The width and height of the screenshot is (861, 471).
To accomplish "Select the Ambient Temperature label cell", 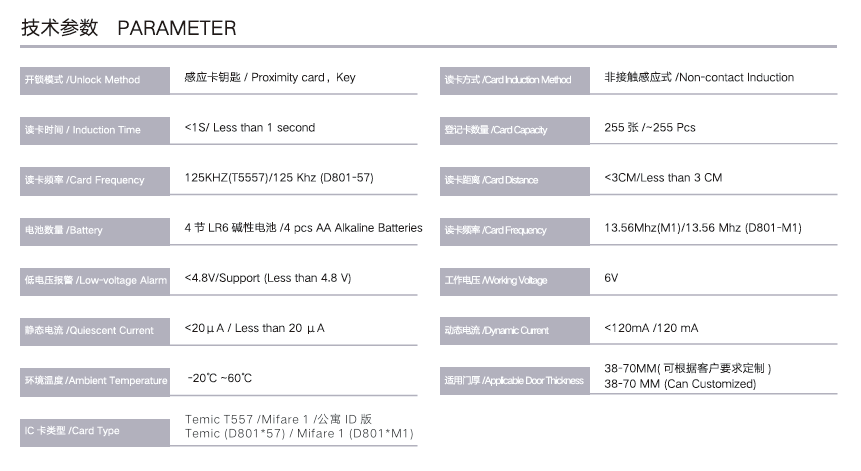I will (x=95, y=380).
